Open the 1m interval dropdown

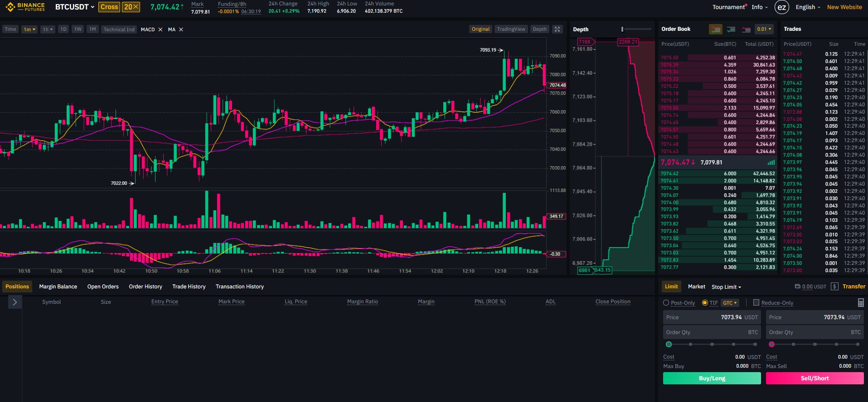(x=29, y=29)
